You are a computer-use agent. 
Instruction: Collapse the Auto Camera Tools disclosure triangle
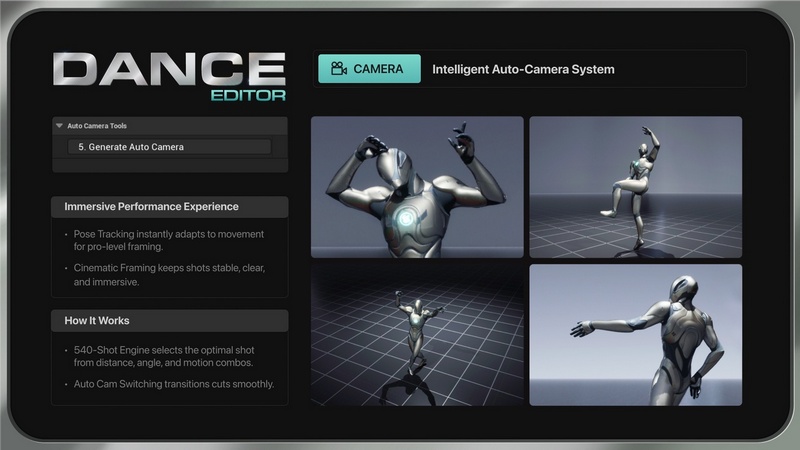tap(60, 126)
